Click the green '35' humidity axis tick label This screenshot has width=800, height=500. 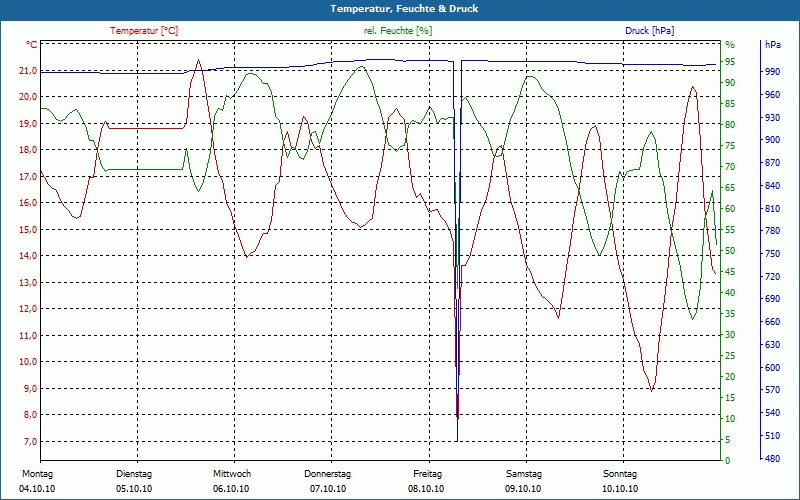pos(730,314)
